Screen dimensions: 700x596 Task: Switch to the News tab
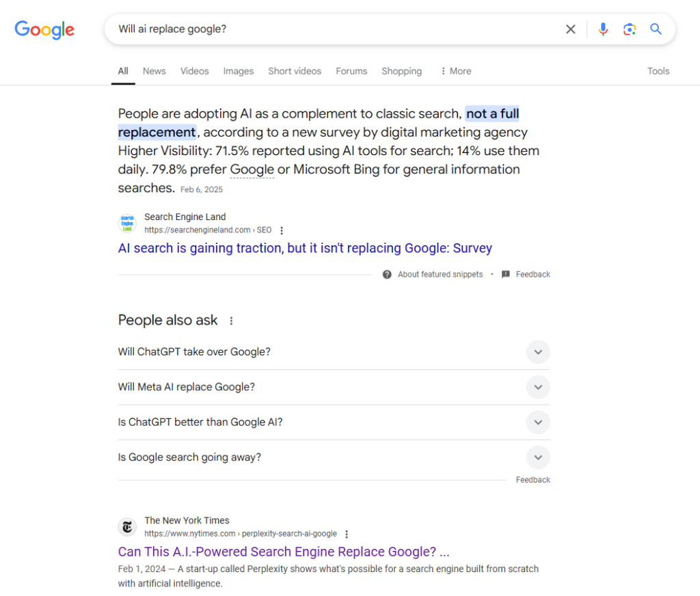[154, 71]
